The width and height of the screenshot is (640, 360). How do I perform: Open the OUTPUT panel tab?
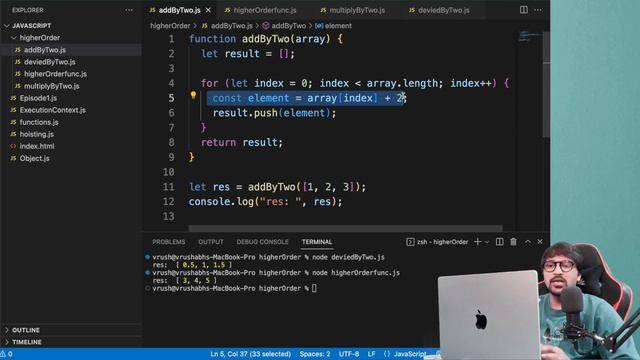click(x=211, y=242)
